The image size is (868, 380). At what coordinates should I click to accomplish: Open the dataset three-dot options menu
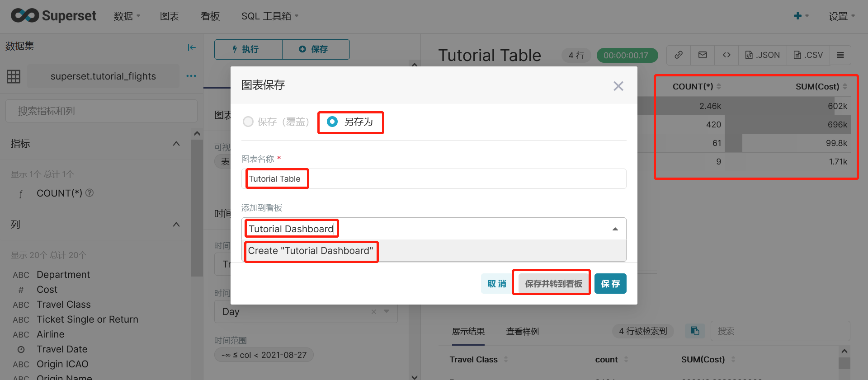(191, 76)
